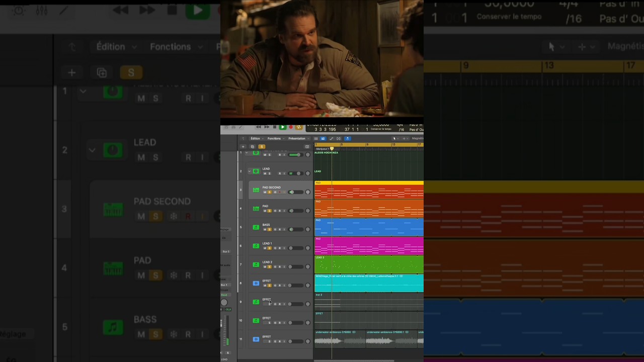The height and width of the screenshot is (362, 644).
Task: Open the Fonctions menu
Action: pos(275,138)
